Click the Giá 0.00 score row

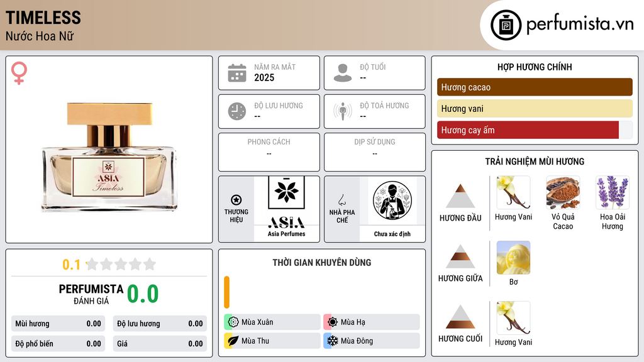click(x=160, y=344)
